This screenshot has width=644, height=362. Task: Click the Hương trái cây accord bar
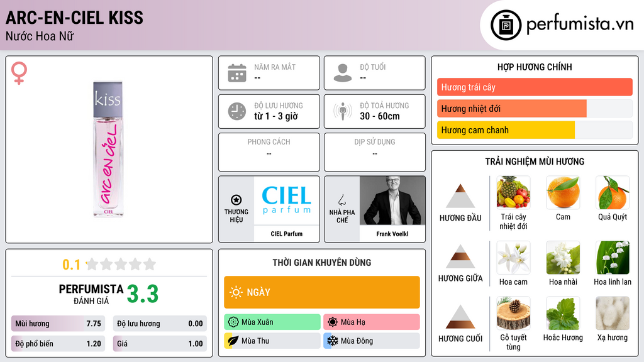[x=535, y=87]
